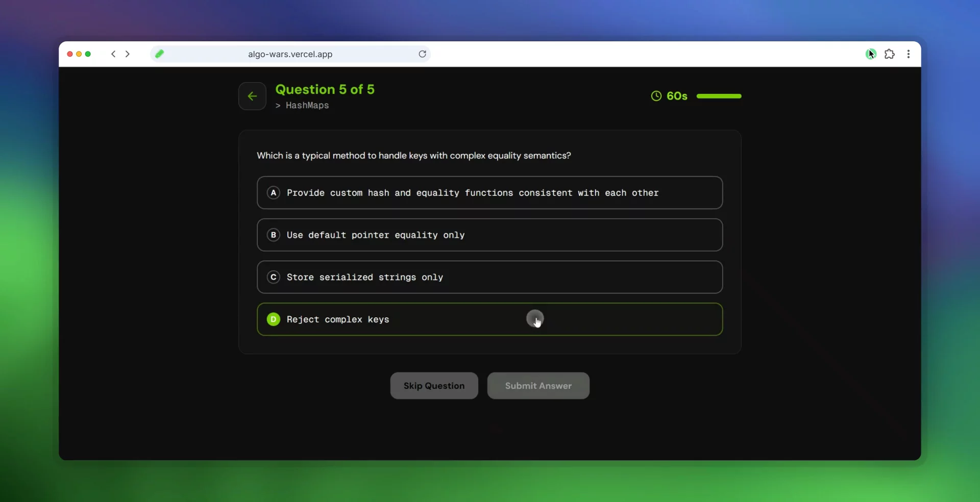Click the HashMaps topic label
Image resolution: width=980 pixels, height=502 pixels.
(x=307, y=106)
